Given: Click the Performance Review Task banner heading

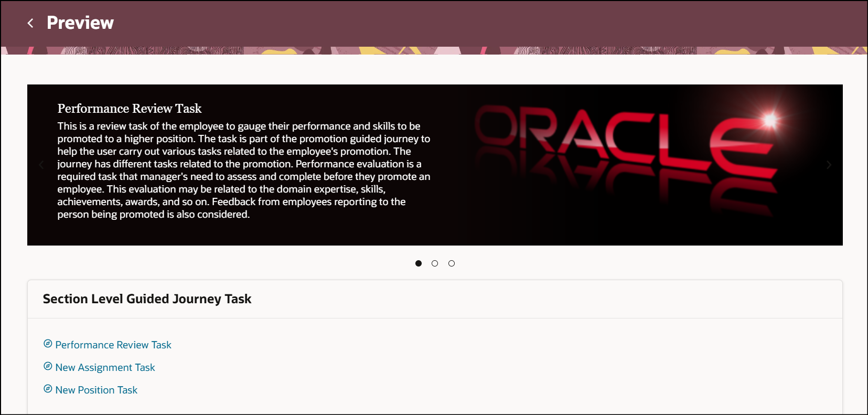Looking at the screenshot, I should pos(130,109).
